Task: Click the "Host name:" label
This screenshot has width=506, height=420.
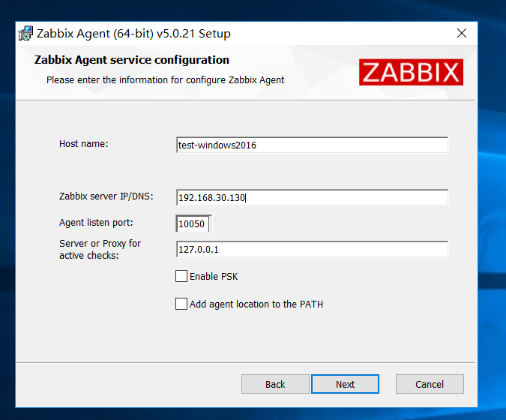Action: tap(84, 143)
